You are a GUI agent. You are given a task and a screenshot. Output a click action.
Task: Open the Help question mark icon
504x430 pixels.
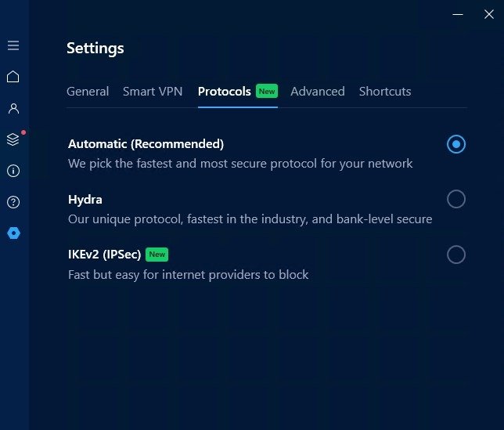click(x=13, y=202)
